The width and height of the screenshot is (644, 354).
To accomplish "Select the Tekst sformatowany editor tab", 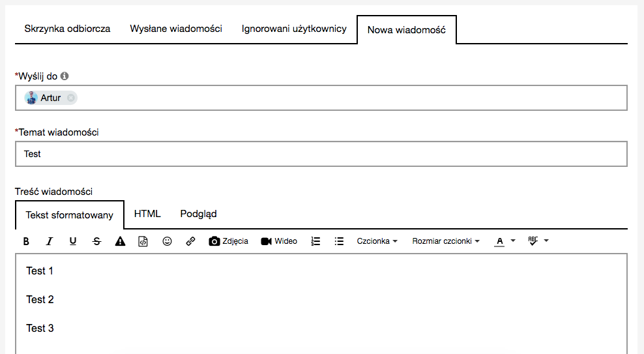I will [69, 215].
